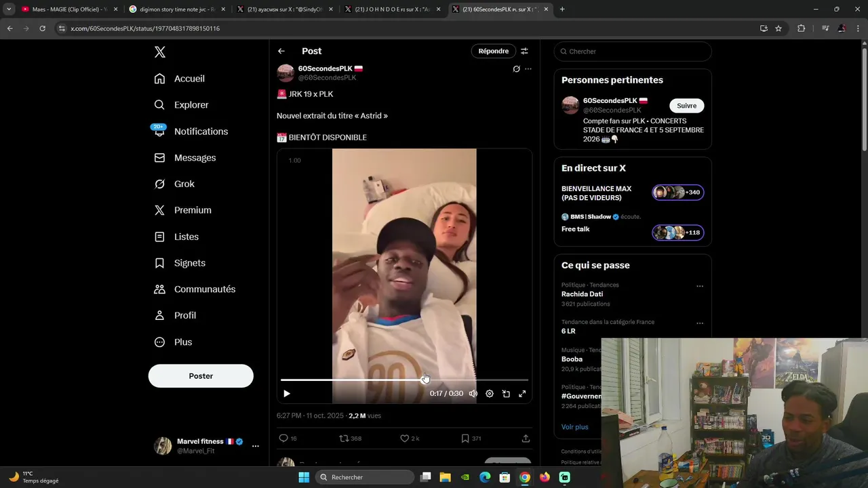Screen dimensions: 868x488
Task: Click the Poster button
Action: pos(201,376)
